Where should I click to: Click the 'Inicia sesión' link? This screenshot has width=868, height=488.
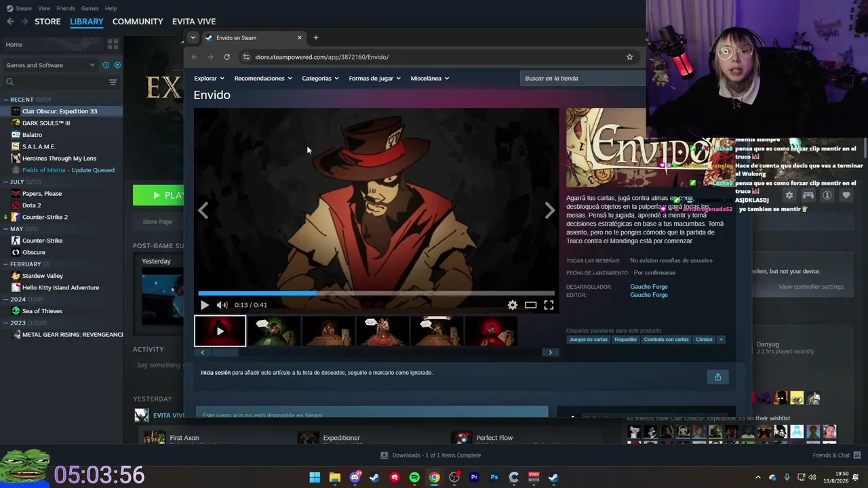coord(216,373)
